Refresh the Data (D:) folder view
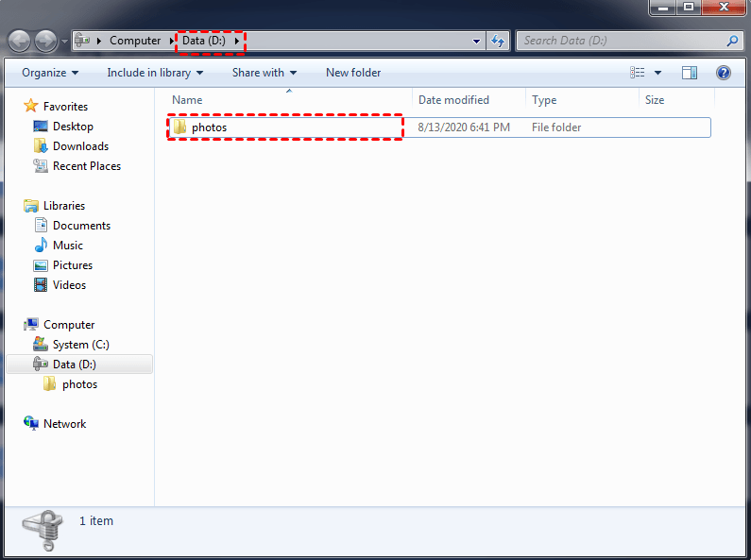The image size is (751, 560). 498,42
